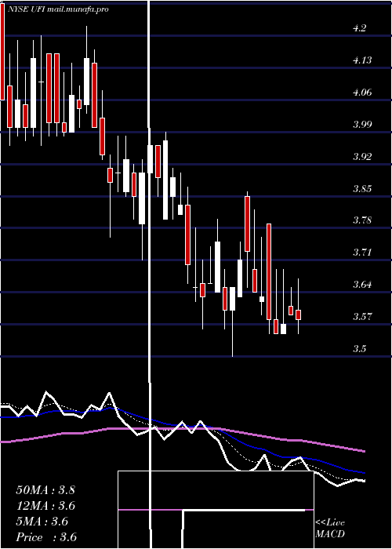Screen dimensions: 392x549
Task: Click the 4.2 price axis label
Action: 360,28
